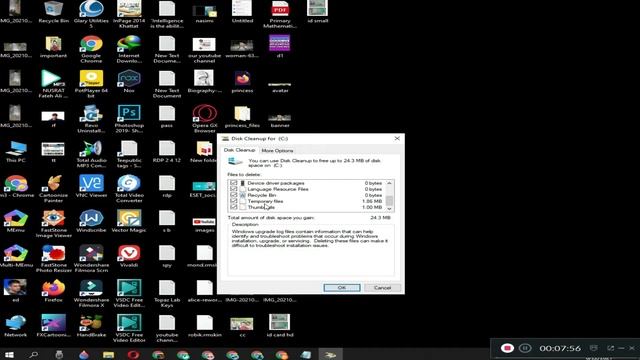Select the Revo Uninstaller icon

[91, 119]
